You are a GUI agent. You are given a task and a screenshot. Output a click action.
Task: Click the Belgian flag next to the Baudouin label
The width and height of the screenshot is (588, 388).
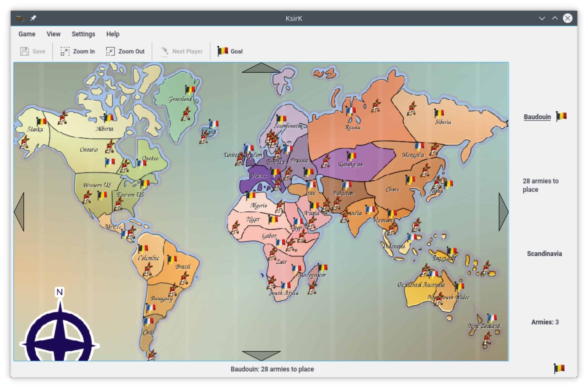point(561,116)
